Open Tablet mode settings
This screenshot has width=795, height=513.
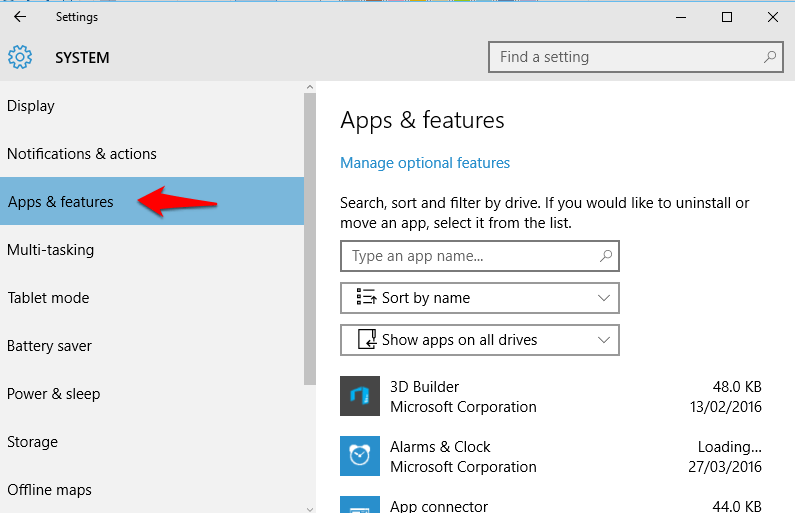[x=152, y=298]
